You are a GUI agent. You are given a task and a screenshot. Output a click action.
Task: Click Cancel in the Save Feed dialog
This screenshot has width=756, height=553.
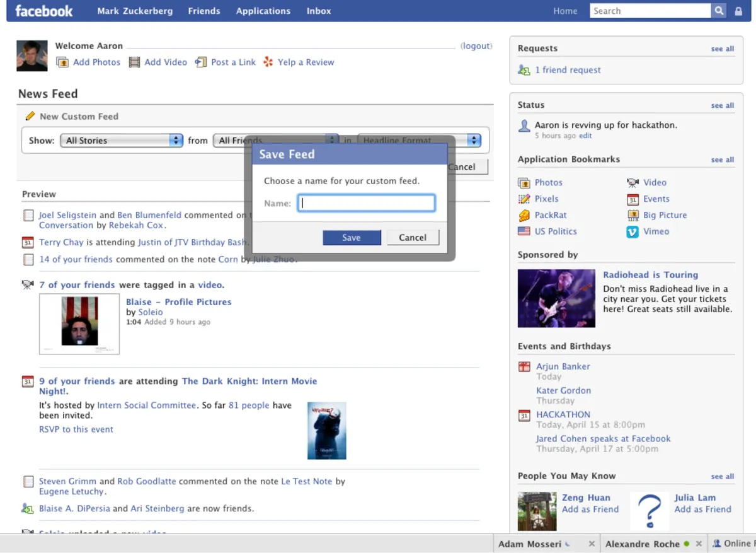coord(413,238)
